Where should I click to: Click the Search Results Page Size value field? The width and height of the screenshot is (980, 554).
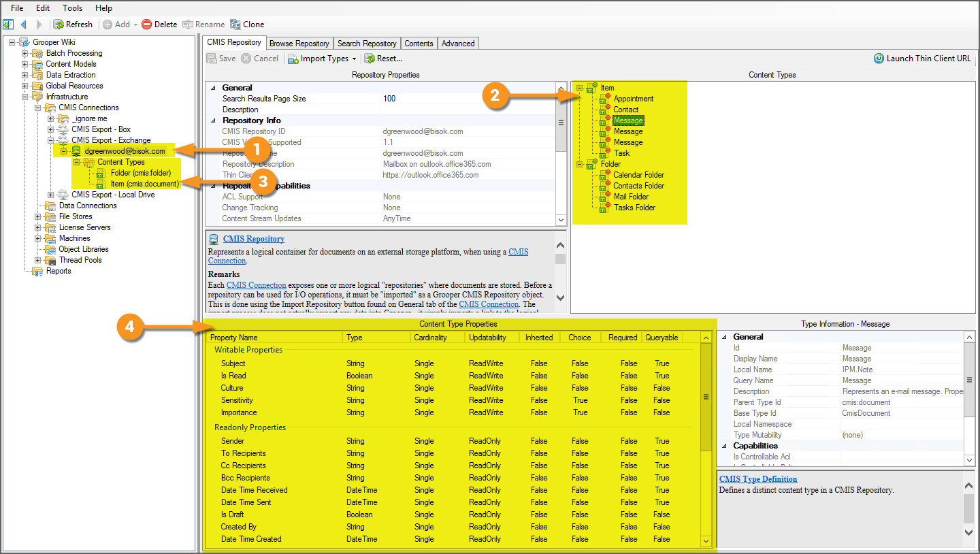coord(468,99)
